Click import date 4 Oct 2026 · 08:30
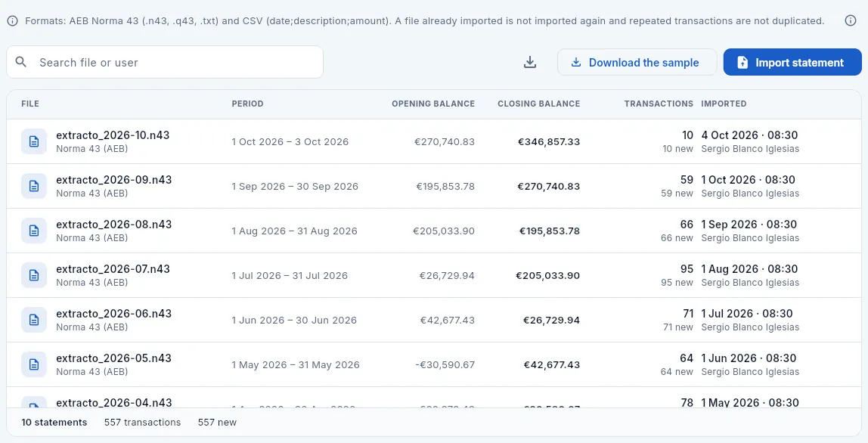This screenshot has width=868, height=443. point(749,135)
